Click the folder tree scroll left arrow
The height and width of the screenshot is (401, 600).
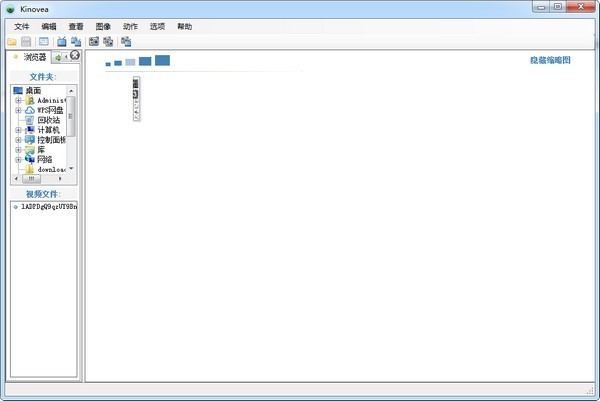coord(16,179)
